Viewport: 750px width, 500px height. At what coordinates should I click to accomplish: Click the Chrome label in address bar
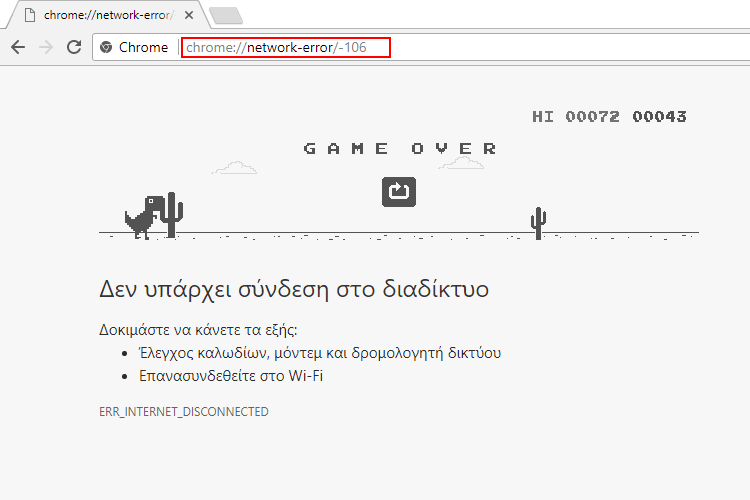[x=143, y=47]
